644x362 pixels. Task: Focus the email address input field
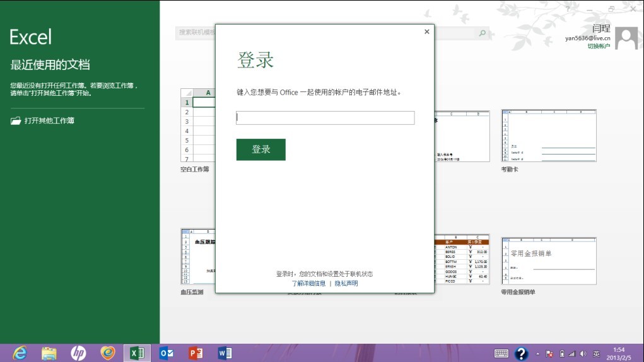coord(325,118)
